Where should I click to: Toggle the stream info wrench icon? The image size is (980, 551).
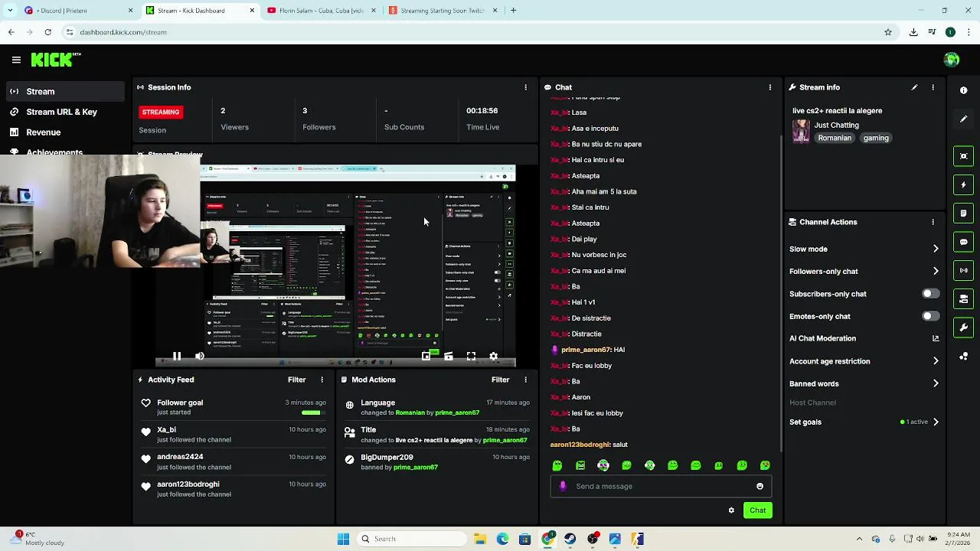pyautogui.click(x=964, y=328)
